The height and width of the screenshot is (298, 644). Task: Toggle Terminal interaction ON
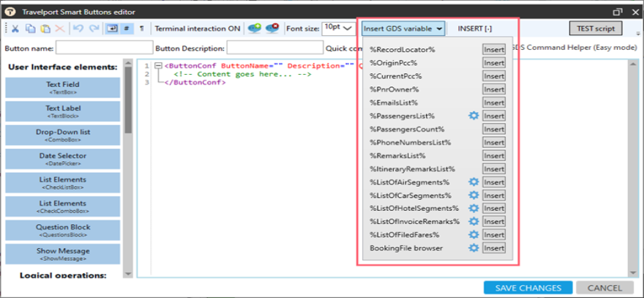[198, 29]
